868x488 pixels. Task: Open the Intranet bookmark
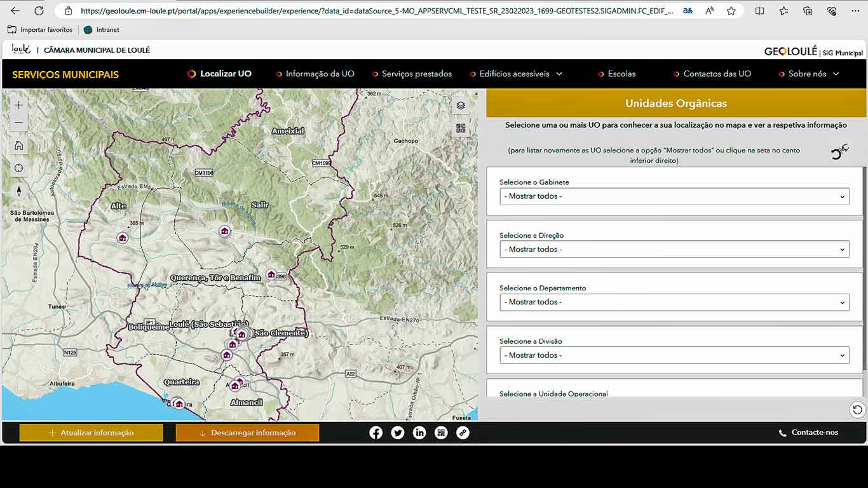tap(102, 30)
